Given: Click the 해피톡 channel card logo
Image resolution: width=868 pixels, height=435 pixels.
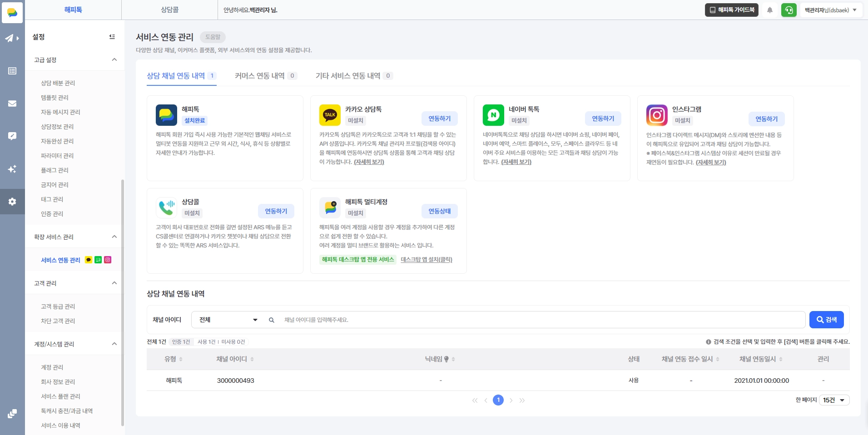Looking at the screenshot, I should (x=166, y=115).
